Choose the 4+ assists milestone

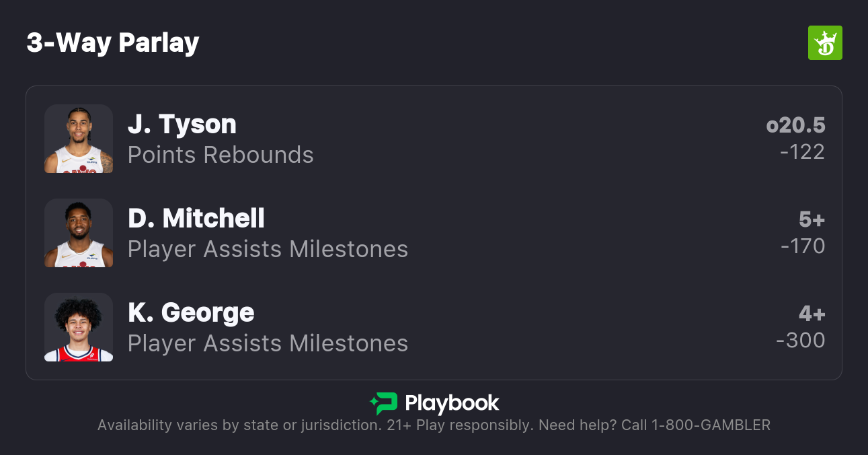coord(812,314)
